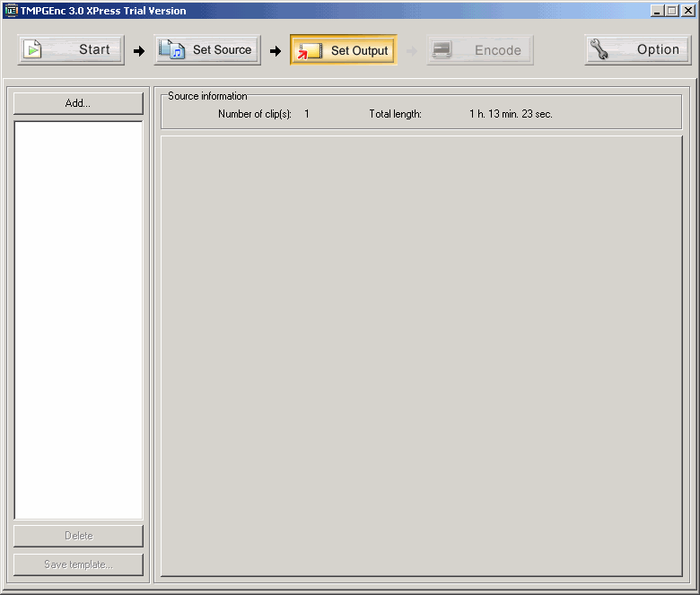700x595 pixels.
Task: Click the total length value 1 h. 13 min. 23 sec.
Action: point(511,114)
